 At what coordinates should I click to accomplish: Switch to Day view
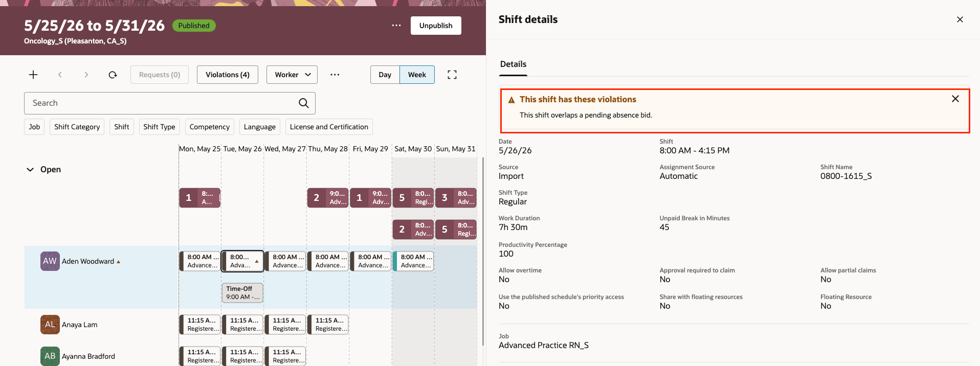coord(385,75)
